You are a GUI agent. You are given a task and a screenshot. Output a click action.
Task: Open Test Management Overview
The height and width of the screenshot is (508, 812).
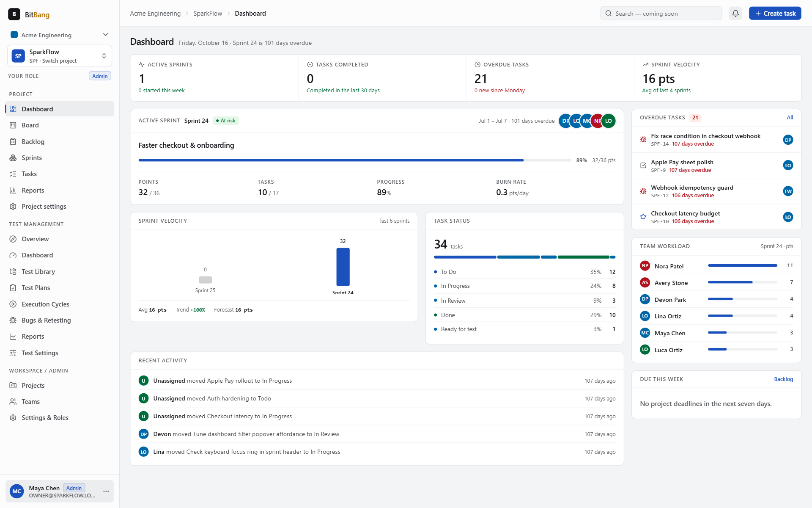pos(60,239)
